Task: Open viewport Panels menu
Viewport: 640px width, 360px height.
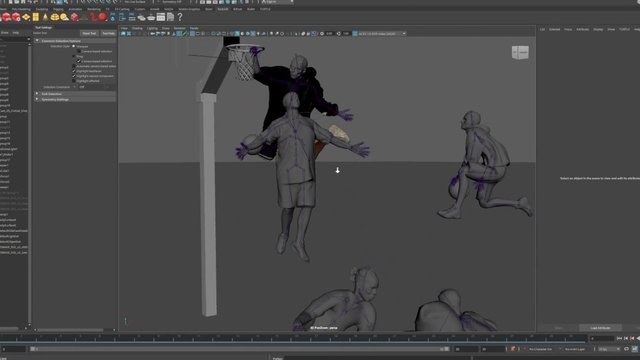Action: (194, 28)
